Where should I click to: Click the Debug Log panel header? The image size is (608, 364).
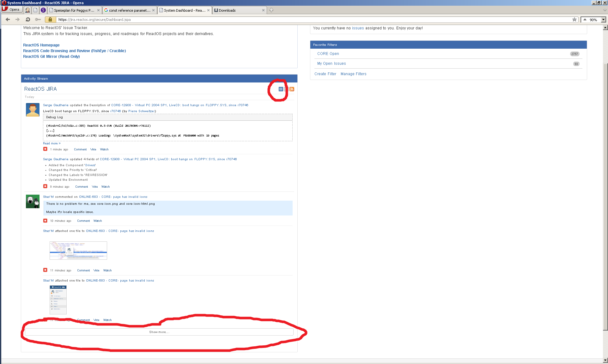[x=168, y=117]
